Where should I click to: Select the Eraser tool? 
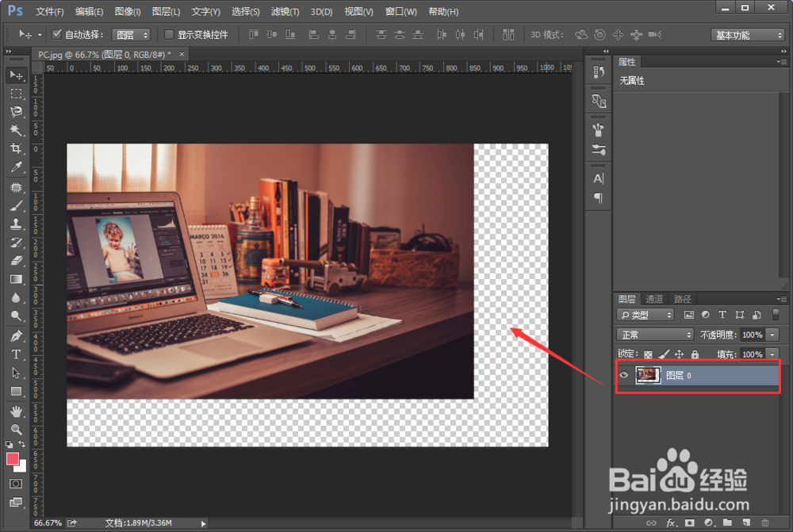click(x=16, y=260)
